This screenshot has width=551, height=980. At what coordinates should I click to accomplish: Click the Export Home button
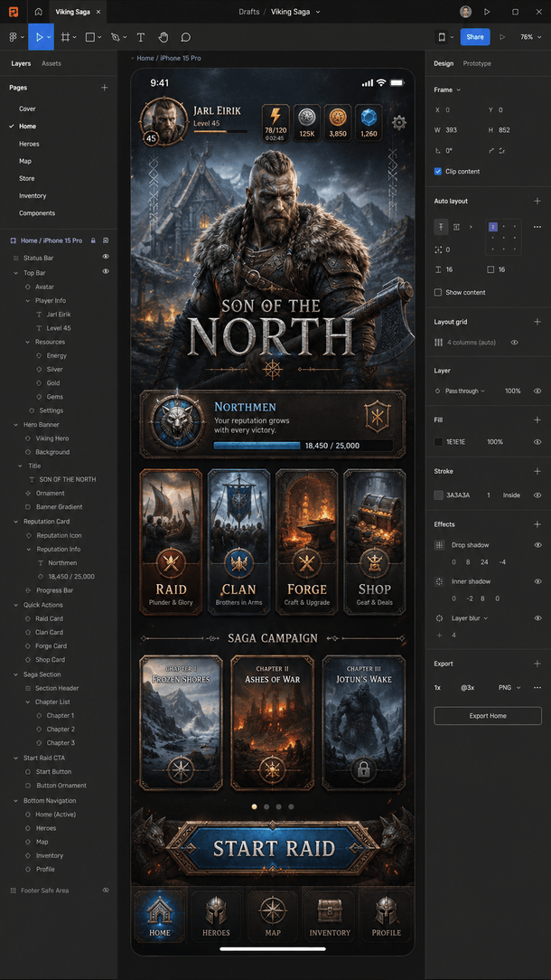point(488,716)
